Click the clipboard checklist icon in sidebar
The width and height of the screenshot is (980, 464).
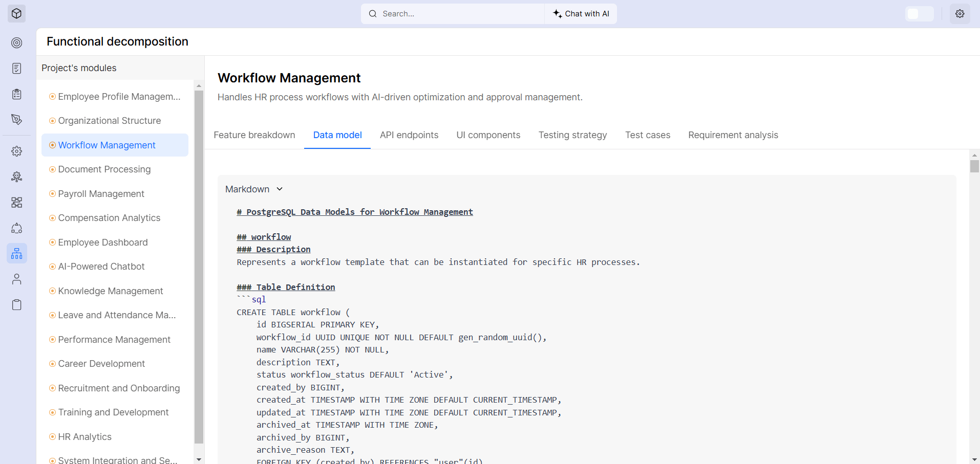pyautogui.click(x=16, y=94)
